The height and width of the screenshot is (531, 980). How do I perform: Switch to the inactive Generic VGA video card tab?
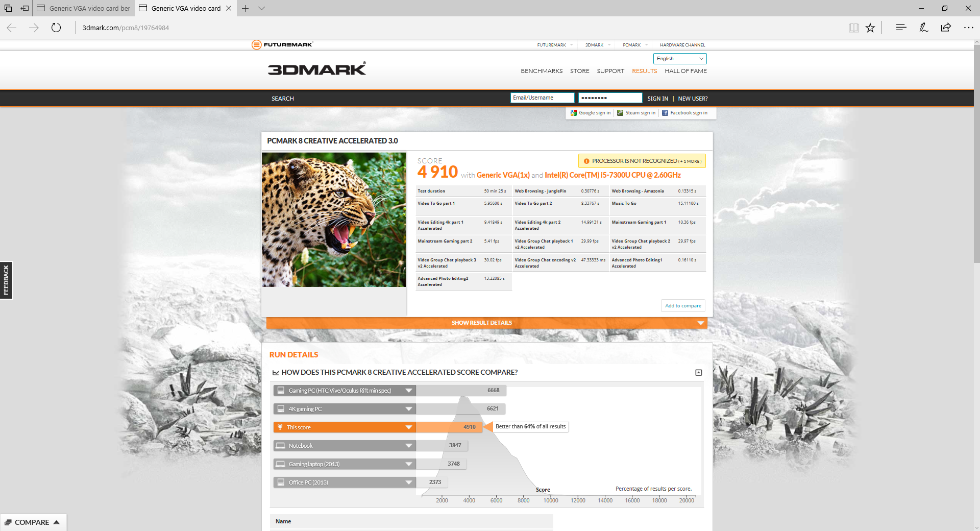pos(84,8)
